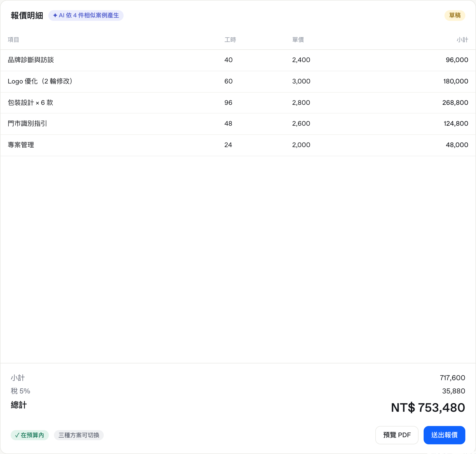Viewport: 476px width, 454px height.
Task: Click the 項目 column header
Action: coord(13,40)
